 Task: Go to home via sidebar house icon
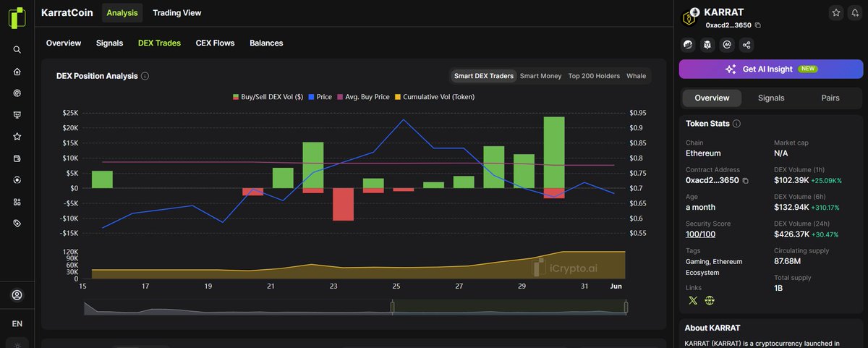coord(17,72)
